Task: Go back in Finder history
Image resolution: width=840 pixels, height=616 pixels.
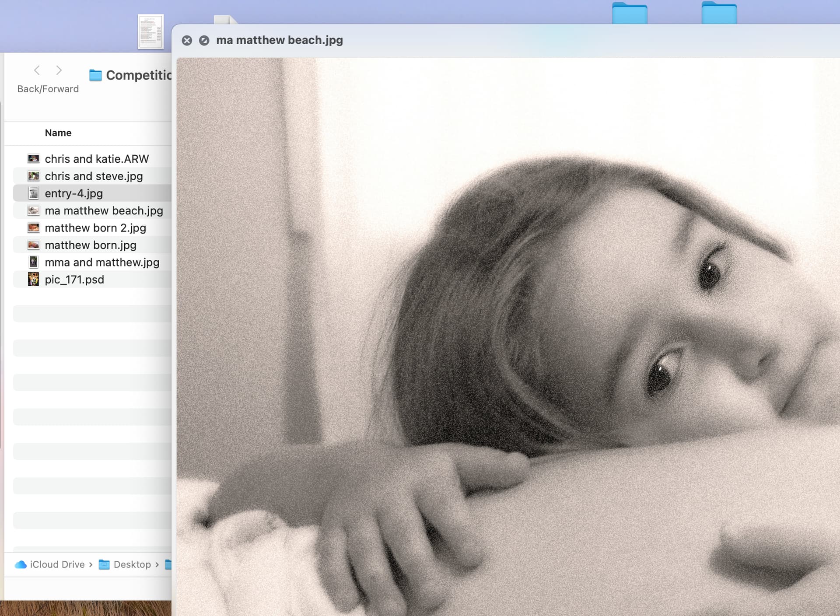Action: coord(37,70)
